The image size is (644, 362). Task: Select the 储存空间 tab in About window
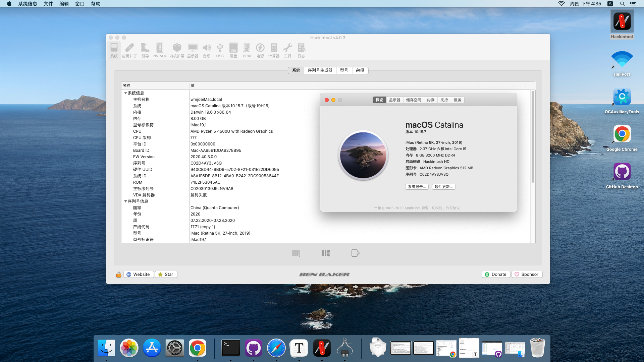coord(413,100)
